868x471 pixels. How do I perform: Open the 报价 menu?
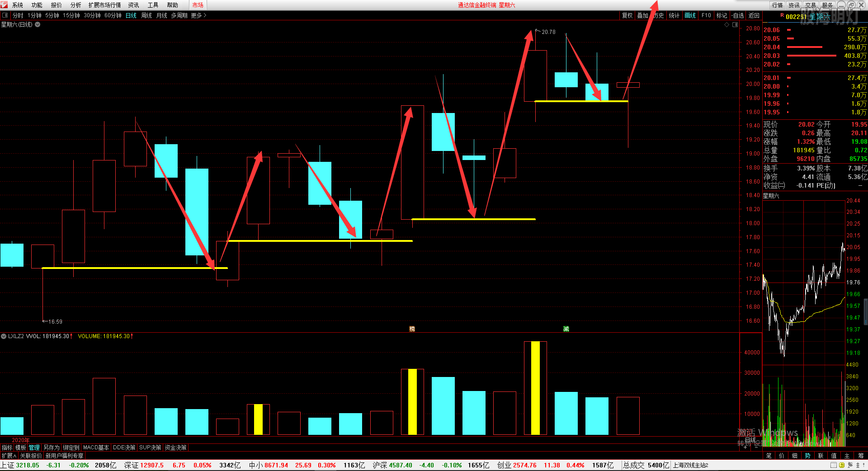click(x=57, y=5)
